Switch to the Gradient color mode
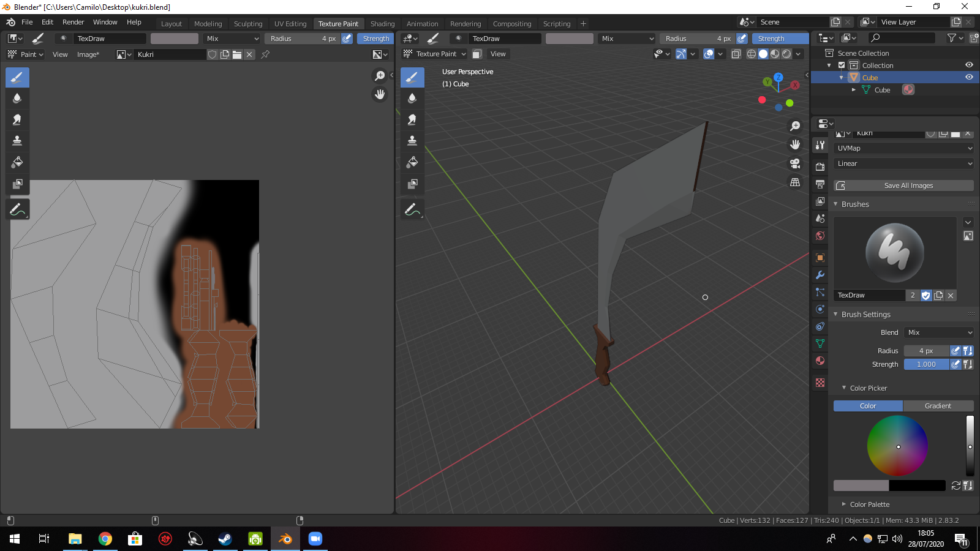The image size is (980, 551). pos(938,406)
